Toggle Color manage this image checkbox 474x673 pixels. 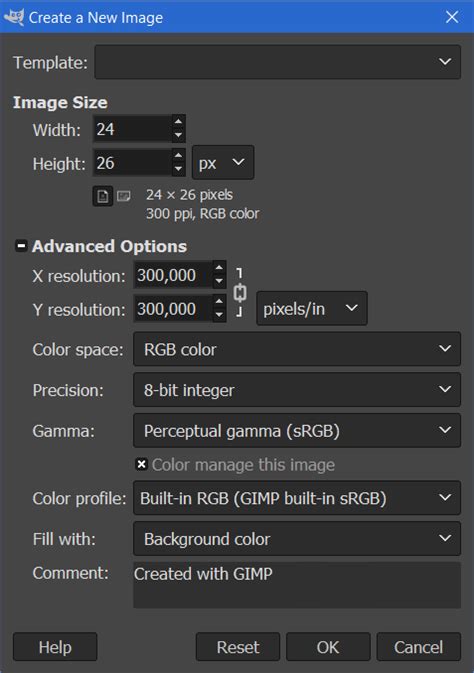pyautogui.click(x=141, y=464)
